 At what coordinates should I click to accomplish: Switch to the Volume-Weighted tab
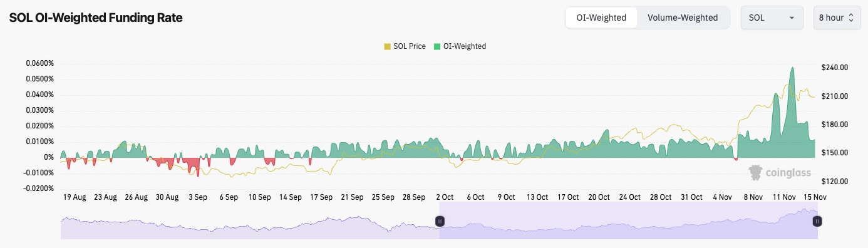tap(683, 18)
